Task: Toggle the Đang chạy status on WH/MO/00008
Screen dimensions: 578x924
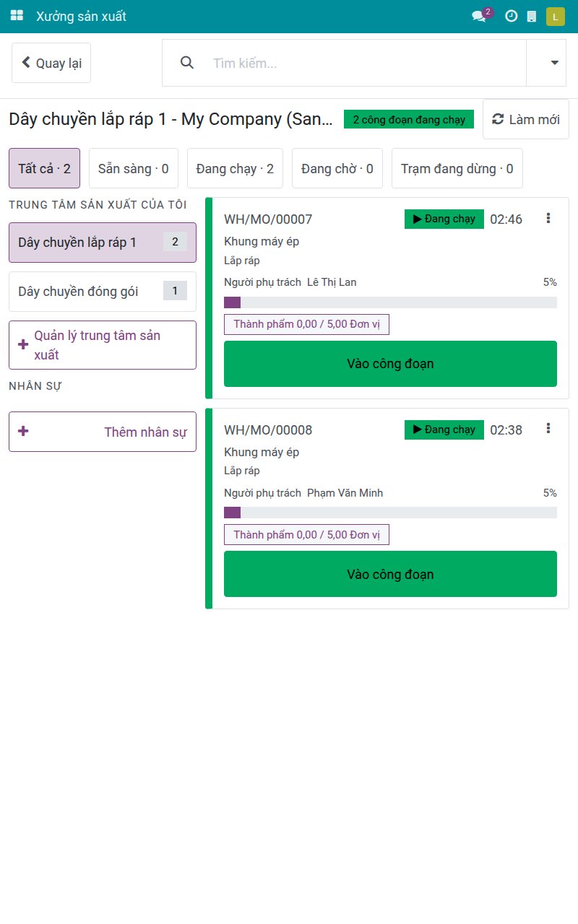Action: point(444,430)
